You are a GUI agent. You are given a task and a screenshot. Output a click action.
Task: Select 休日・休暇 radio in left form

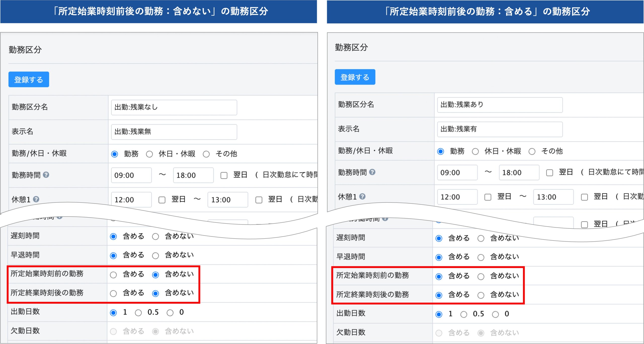click(149, 154)
